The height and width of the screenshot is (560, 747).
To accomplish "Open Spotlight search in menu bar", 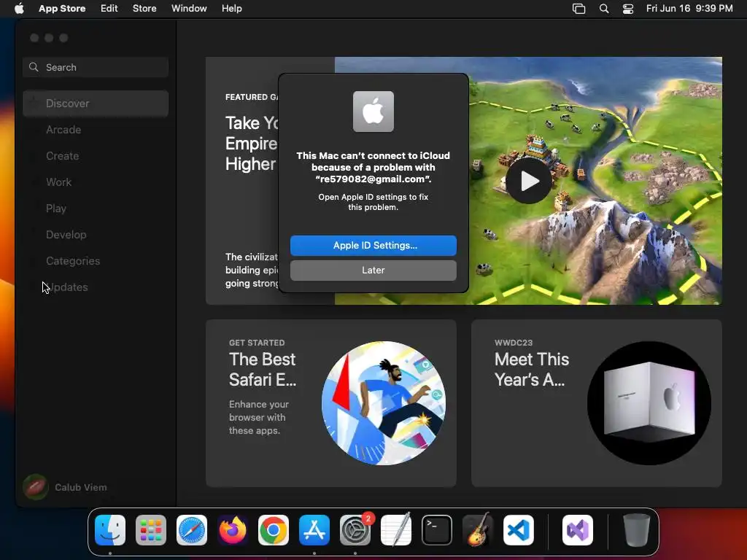I will (603, 9).
